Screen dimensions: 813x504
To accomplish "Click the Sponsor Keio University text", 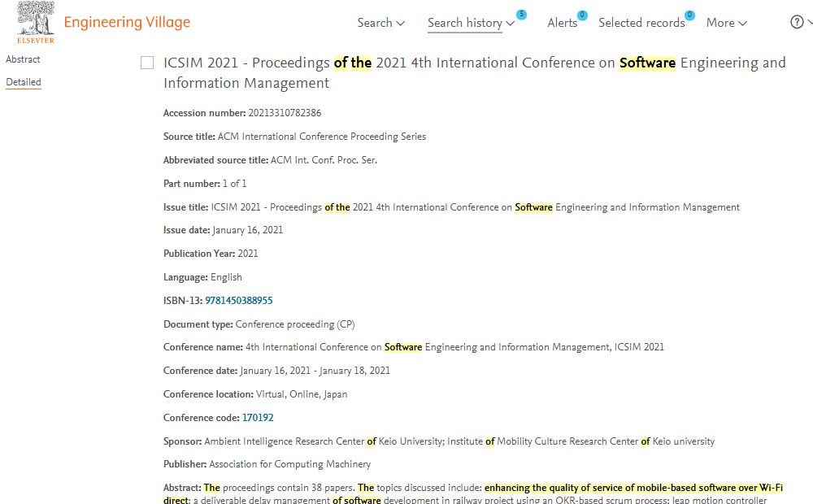I will tap(459, 441).
